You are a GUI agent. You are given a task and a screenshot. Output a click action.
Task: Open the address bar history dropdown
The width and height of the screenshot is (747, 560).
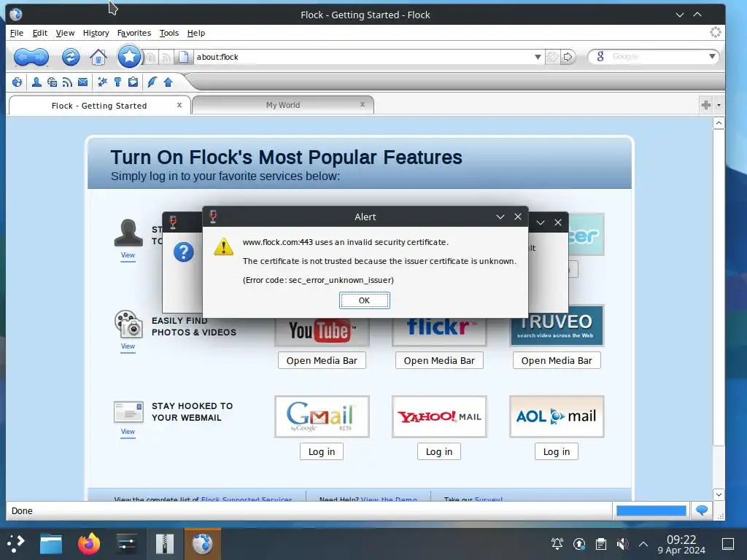pyautogui.click(x=538, y=57)
